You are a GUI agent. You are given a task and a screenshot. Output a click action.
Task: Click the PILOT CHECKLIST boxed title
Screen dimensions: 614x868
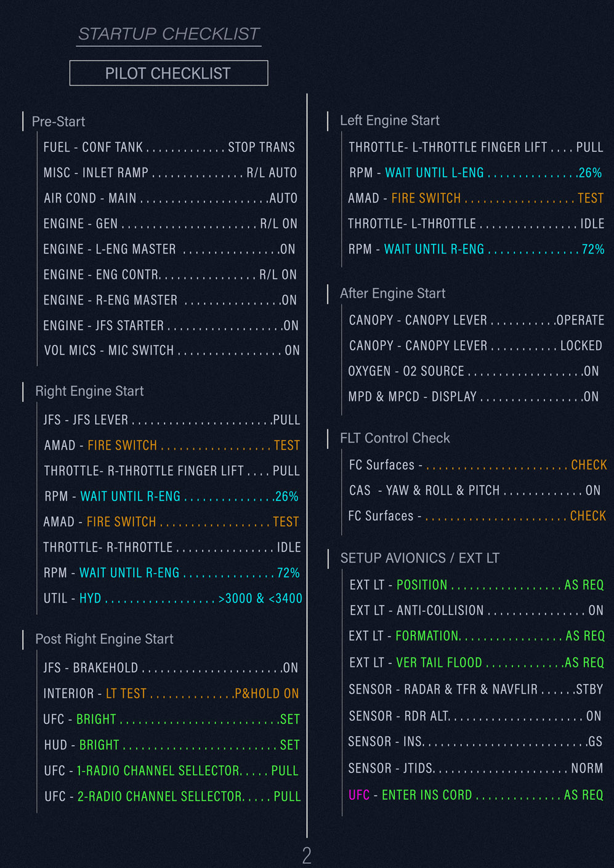click(x=168, y=73)
